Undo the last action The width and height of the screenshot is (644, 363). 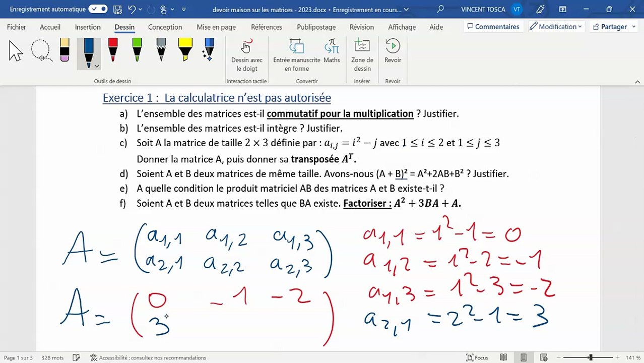[132, 9]
